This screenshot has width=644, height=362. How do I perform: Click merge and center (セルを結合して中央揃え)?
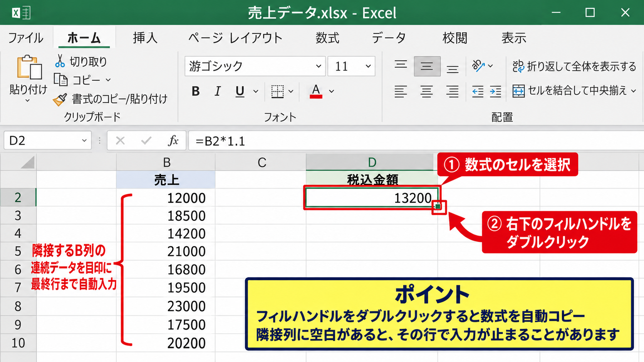coord(570,91)
